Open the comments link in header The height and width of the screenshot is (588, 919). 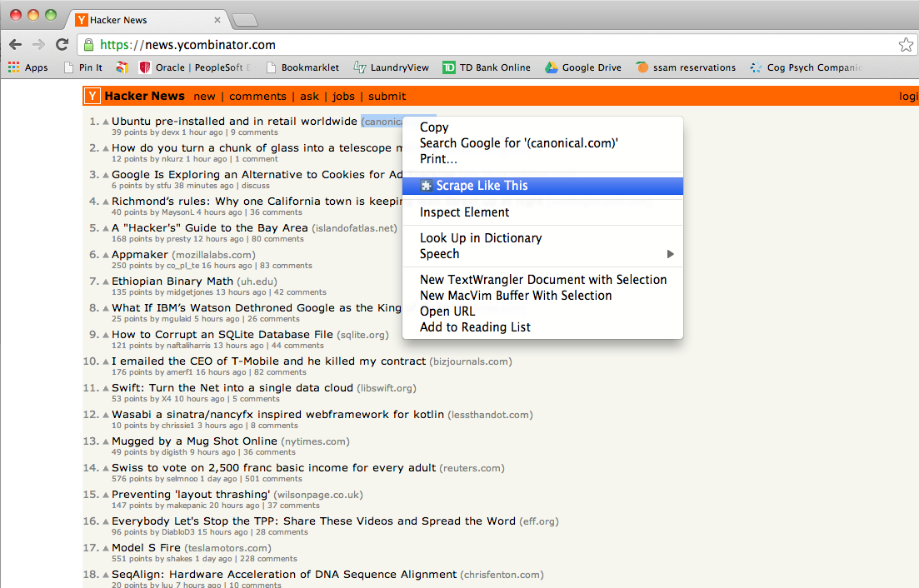click(x=258, y=97)
